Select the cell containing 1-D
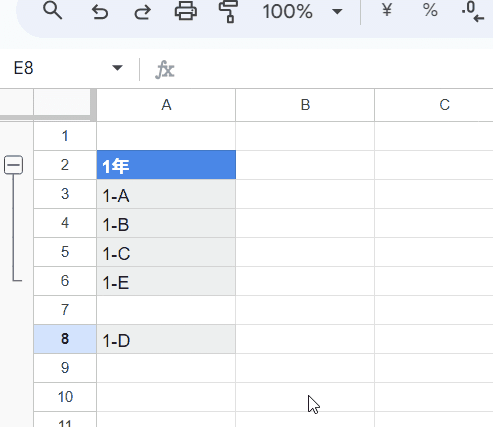 166,339
